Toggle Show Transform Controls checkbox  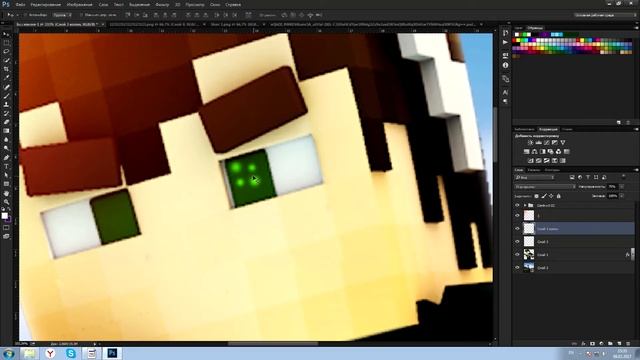tap(82, 15)
